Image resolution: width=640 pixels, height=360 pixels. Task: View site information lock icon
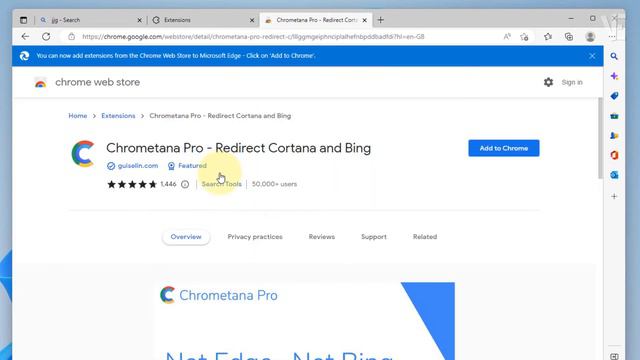(71, 36)
